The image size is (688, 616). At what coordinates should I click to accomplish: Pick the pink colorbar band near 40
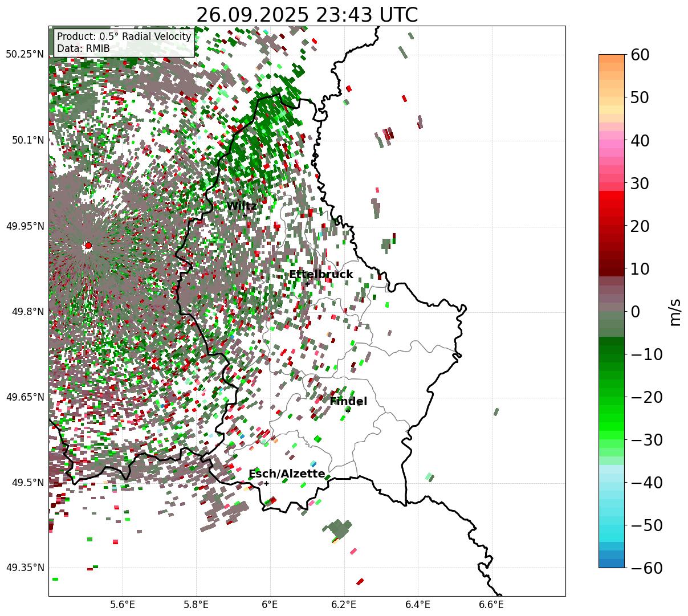(x=612, y=141)
